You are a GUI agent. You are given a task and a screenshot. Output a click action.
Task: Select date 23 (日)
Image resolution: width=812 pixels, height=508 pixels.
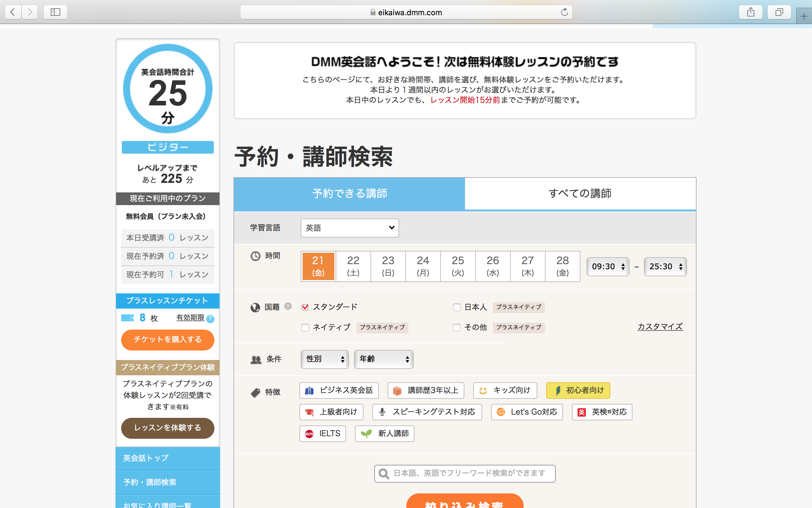coord(388,266)
